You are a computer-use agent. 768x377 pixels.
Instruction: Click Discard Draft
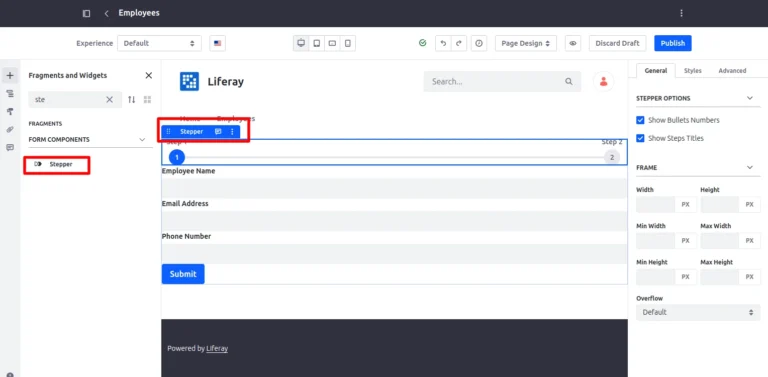click(617, 43)
